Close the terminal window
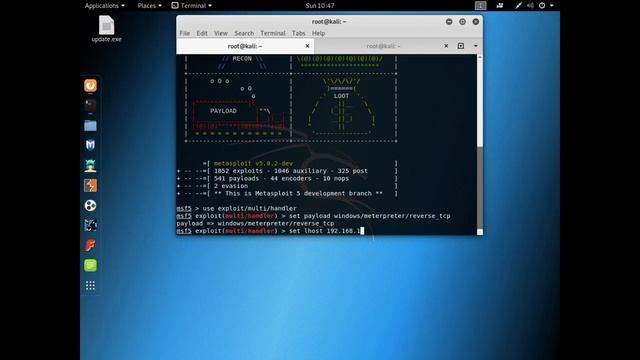Image resolution: width=640 pixels, height=360 pixels. [x=476, y=22]
